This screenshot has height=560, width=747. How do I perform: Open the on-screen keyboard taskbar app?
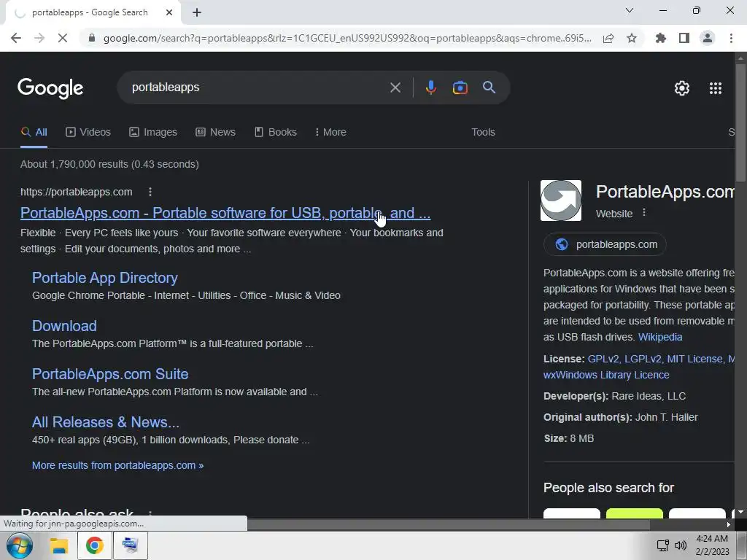[x=130, y=545]
